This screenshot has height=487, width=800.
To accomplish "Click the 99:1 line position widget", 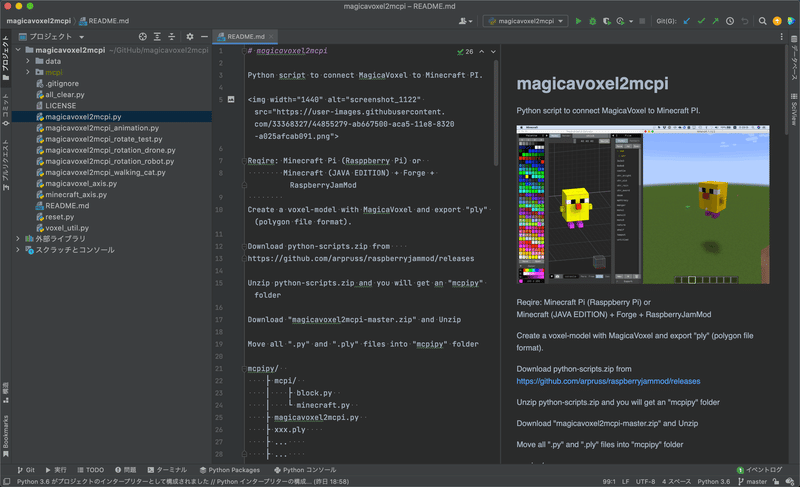I will 609,481.
